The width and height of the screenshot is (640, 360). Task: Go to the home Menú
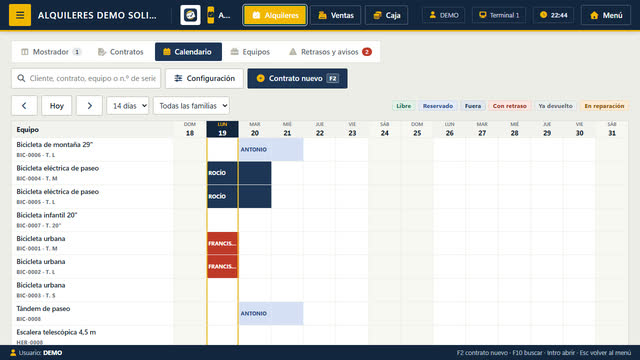tap(606, 15)
